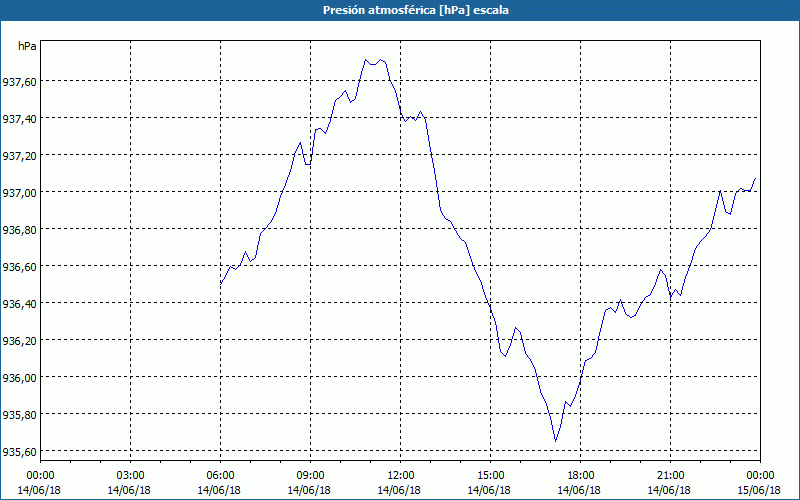The width and height of the screenshot is (800, 500).
Task: Click the chart title 'Presión atmosférica [hPa] escala'
Action: (415, 10)
